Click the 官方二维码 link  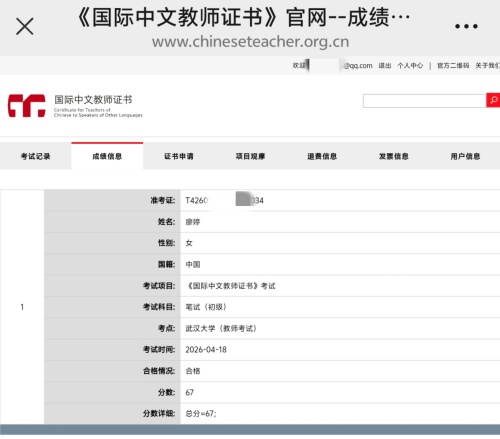[453, 66]
